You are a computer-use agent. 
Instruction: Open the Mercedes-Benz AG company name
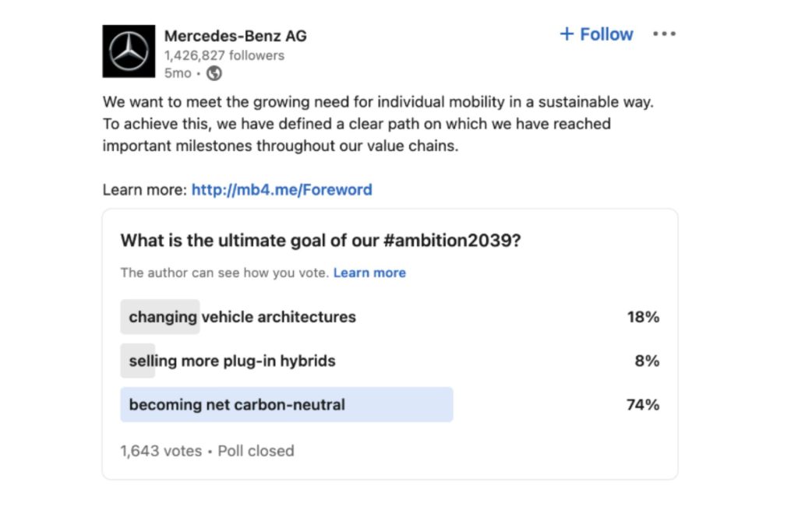click(235, 36)
